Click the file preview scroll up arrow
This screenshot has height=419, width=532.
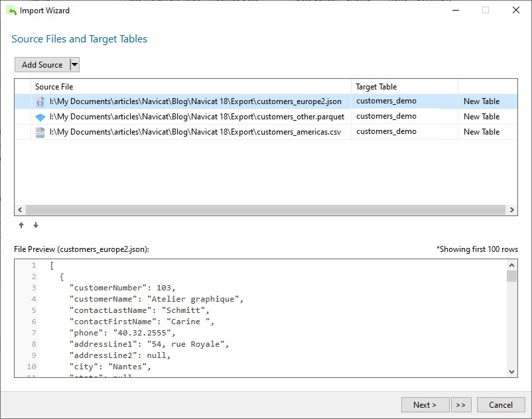511,265
